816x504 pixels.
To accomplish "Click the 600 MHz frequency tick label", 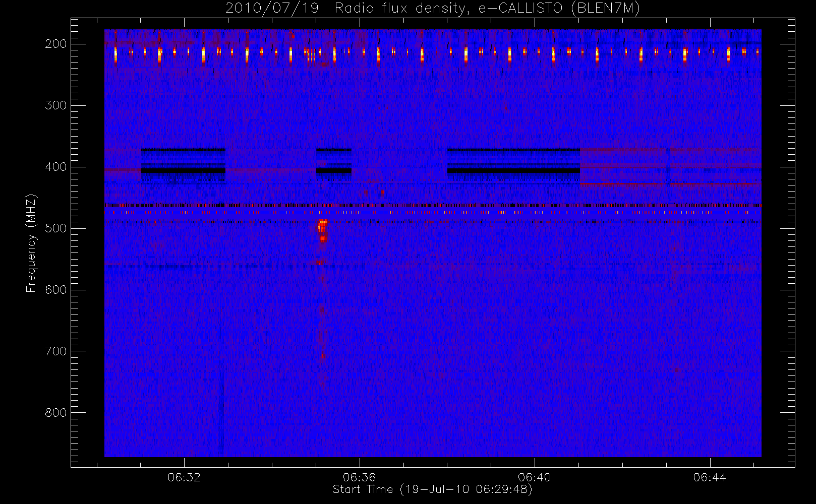I will coord(56,290).
